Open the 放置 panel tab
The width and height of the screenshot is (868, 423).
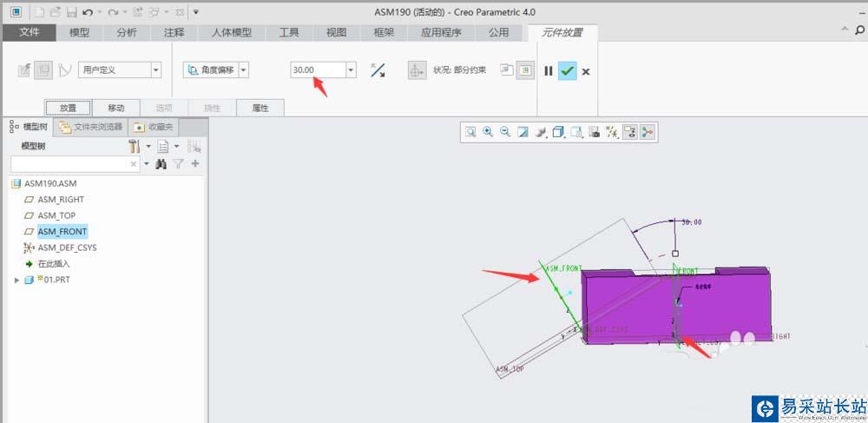coord(68,108)
